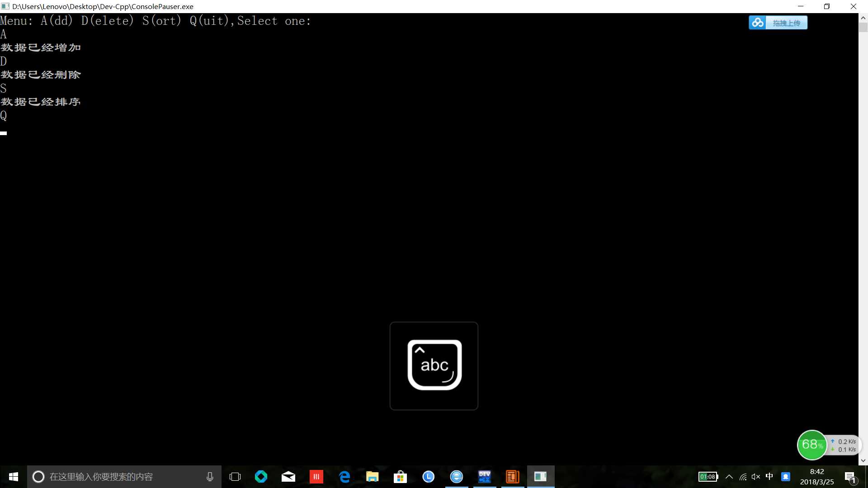The image size is (868, 488).
Task: Expand the hidden system tray icons
Action: pos(729,477)
